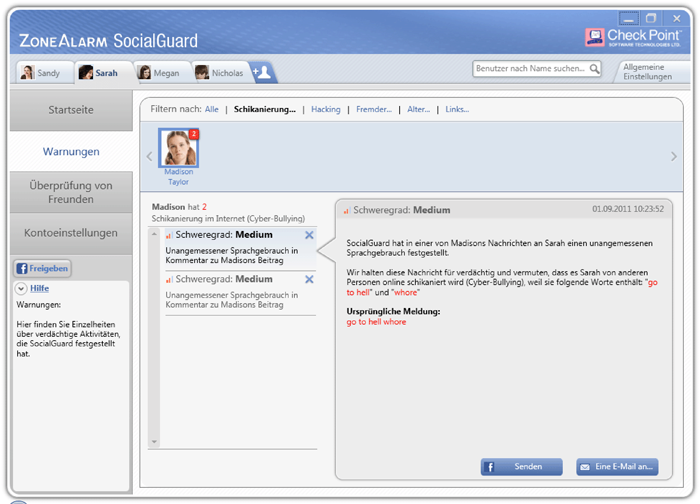Click the red notification badge on Madison
Image resolution: width=700 pixels, height=504 pixels.
pyautogui.click(x=194, y=133)
